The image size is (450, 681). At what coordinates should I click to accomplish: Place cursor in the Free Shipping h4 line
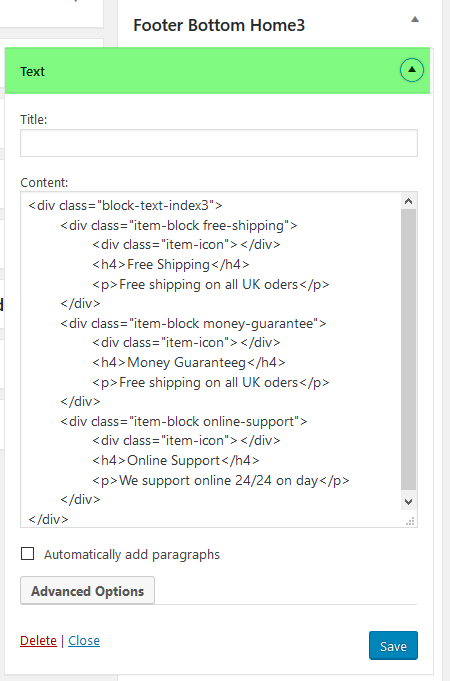171,264
